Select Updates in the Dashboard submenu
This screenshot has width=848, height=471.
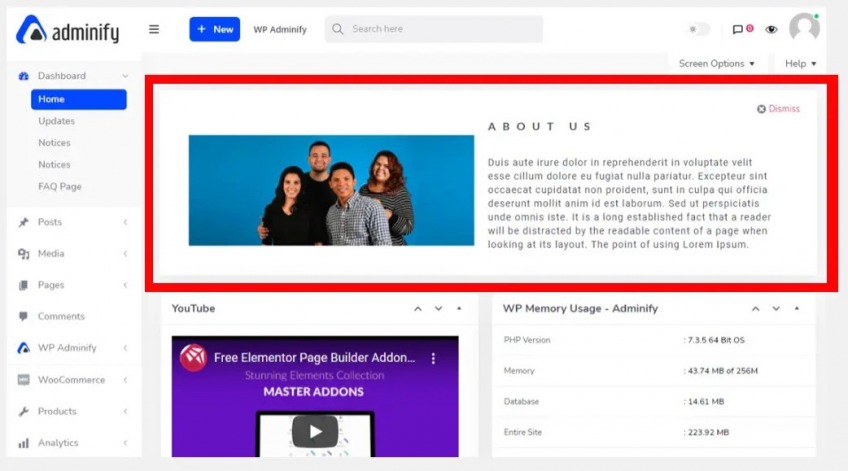click(56, 121)
